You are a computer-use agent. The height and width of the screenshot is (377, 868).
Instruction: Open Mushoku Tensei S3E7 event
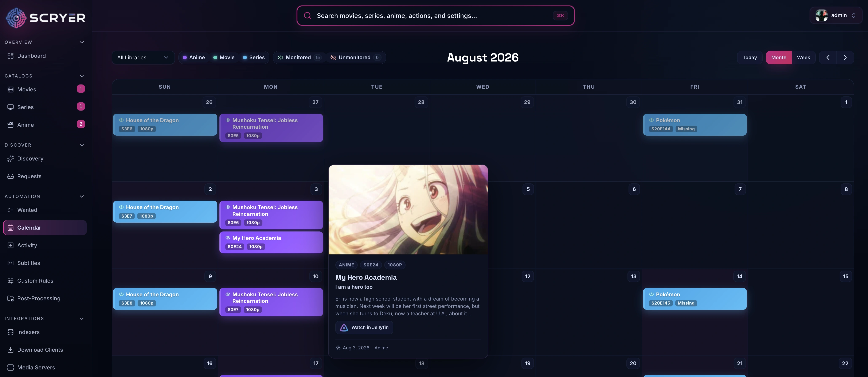click(x=271, y=302)
